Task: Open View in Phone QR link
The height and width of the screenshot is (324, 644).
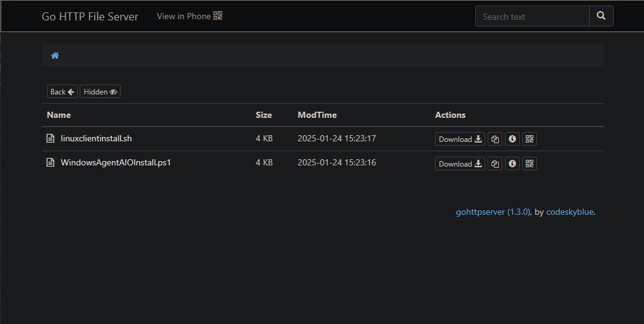Action: 189,16
